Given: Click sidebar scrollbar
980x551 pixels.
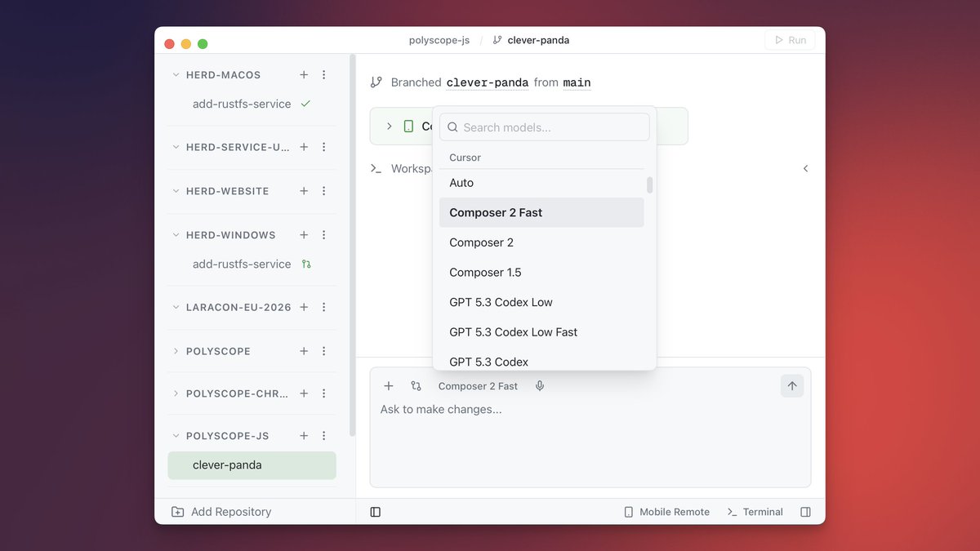Looking at the screenshot, I should tap(353, 245).
